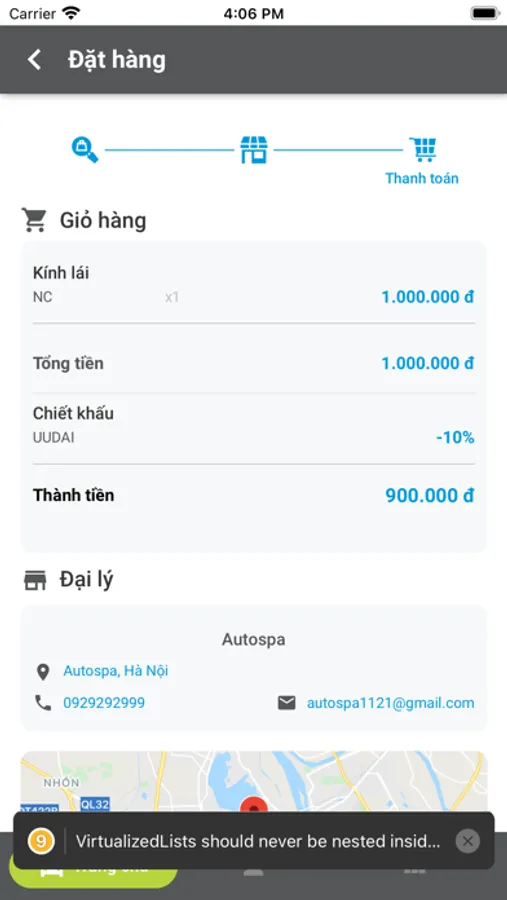Image resolution: width=507 pixels, height=900 pixels.
Task: Dismiss the VirtualizedLists warning
Action: click(x=467, y=841)
